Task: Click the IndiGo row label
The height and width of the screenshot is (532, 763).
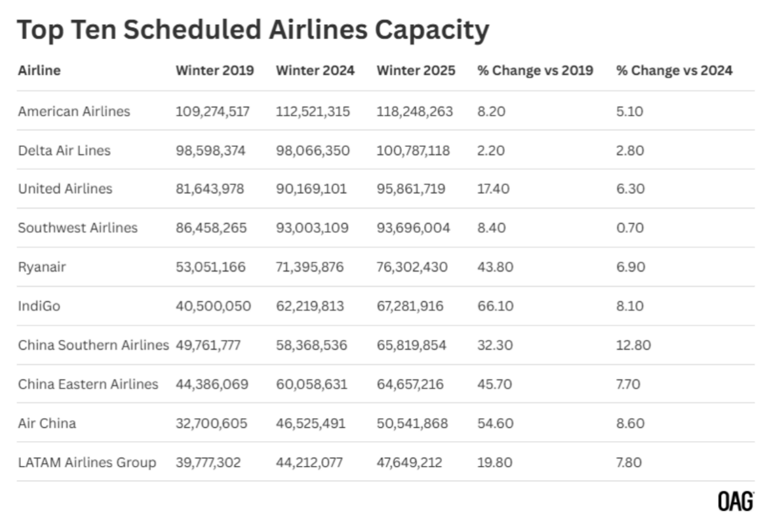Action: (38, 306)
